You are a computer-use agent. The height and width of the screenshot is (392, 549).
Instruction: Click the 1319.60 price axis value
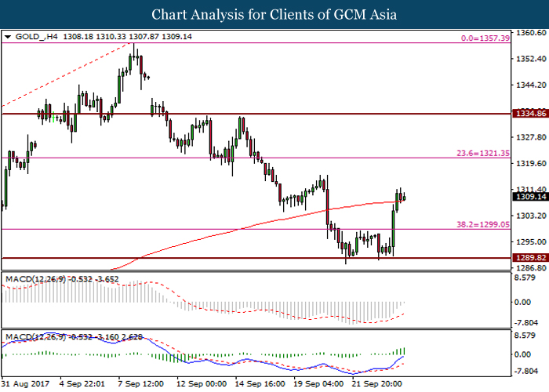(x=531, y=163)
